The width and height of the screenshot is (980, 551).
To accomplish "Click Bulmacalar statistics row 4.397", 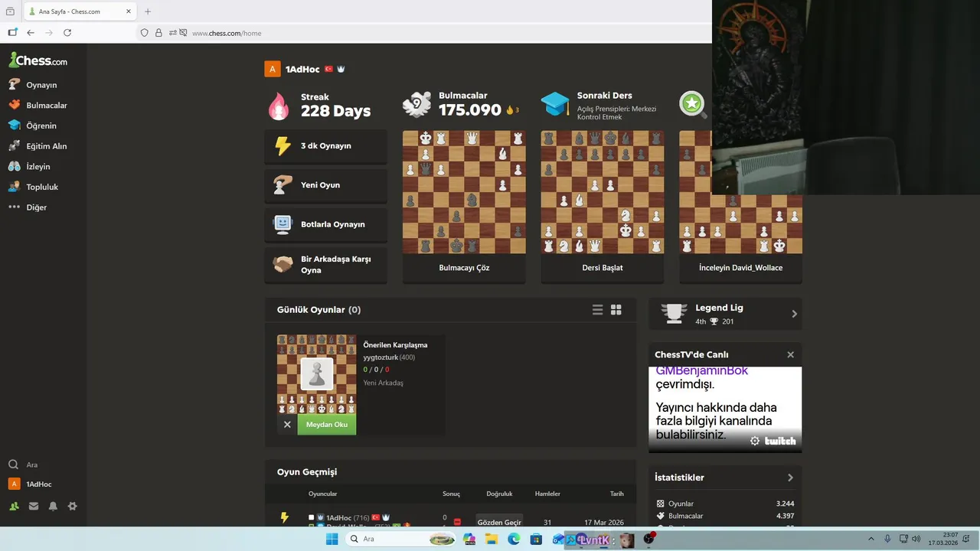I will [725, 516].
